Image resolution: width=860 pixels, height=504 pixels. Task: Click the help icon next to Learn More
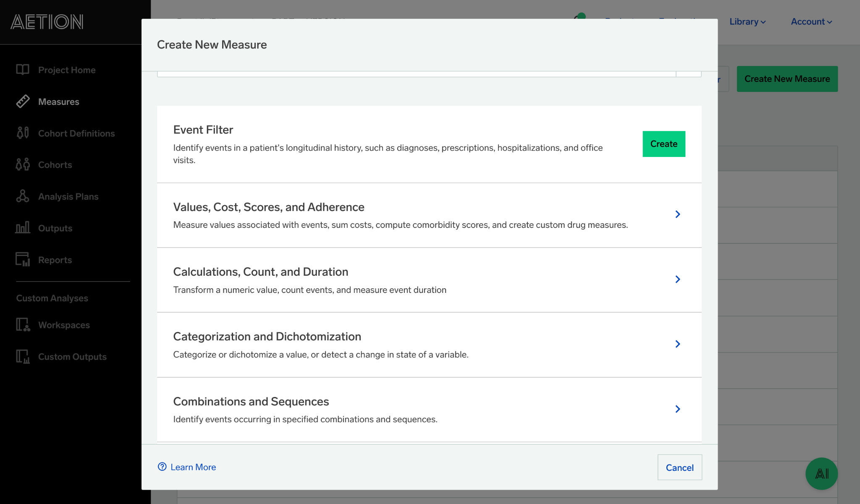tap(162, 467)
